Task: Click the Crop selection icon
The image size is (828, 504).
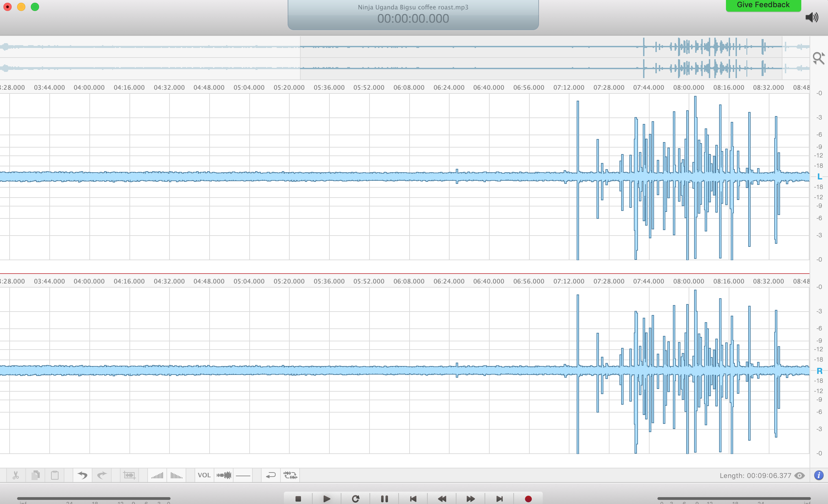Action: 129,475
